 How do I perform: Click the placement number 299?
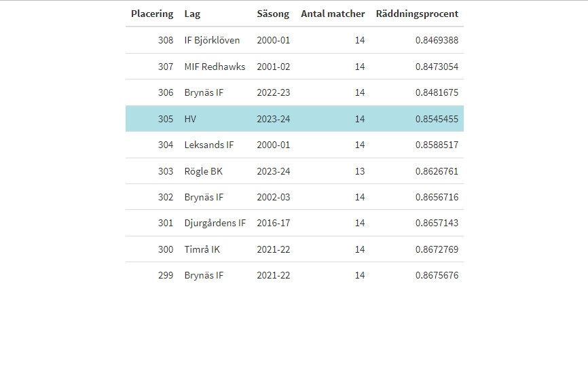(x=166, y=275)
